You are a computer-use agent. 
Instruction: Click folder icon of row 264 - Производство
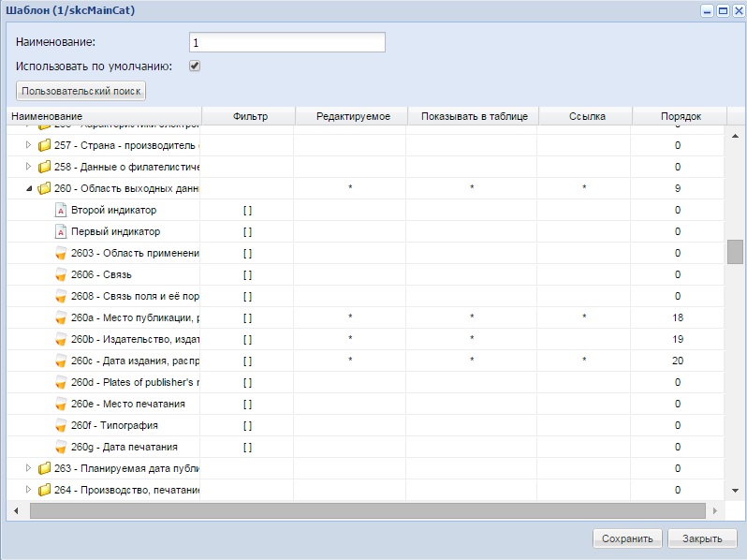44,490
